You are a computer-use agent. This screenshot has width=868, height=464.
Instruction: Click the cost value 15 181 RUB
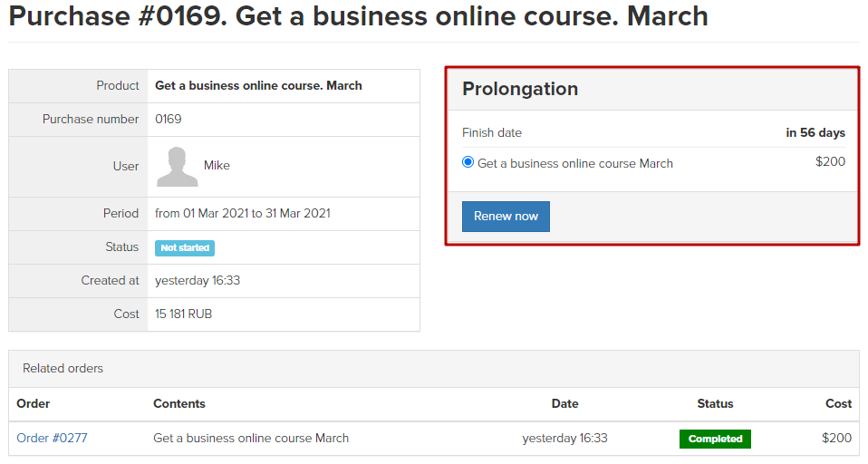[183, 314]
